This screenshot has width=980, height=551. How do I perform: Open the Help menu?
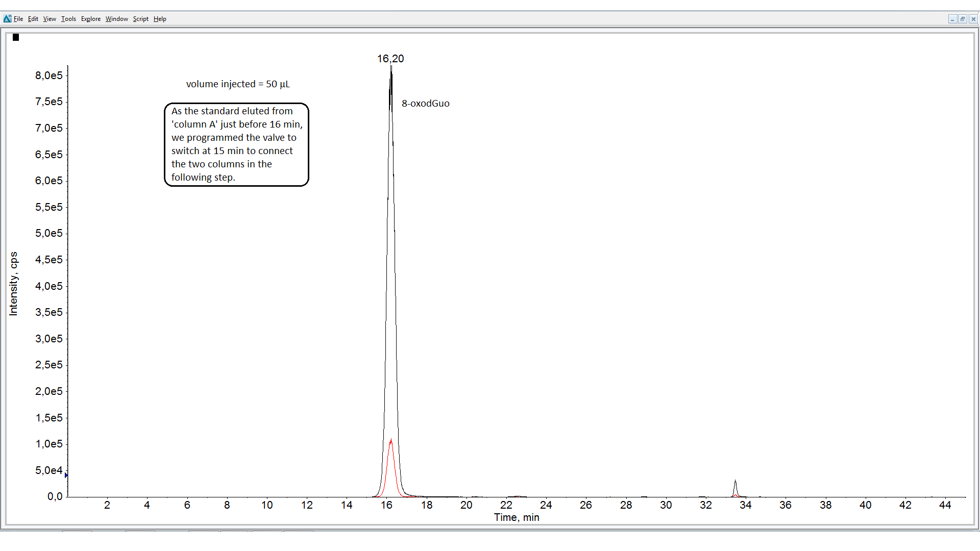click(160, 19)
